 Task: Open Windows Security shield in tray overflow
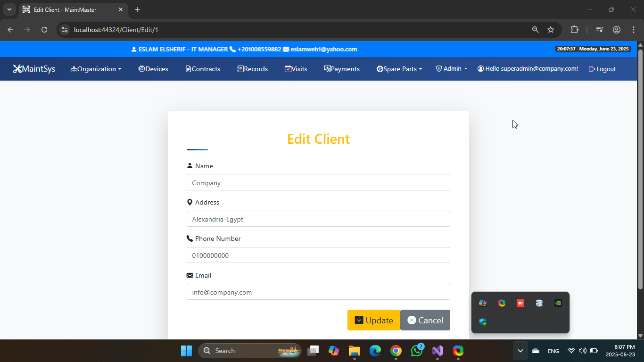tap(483, 322)
